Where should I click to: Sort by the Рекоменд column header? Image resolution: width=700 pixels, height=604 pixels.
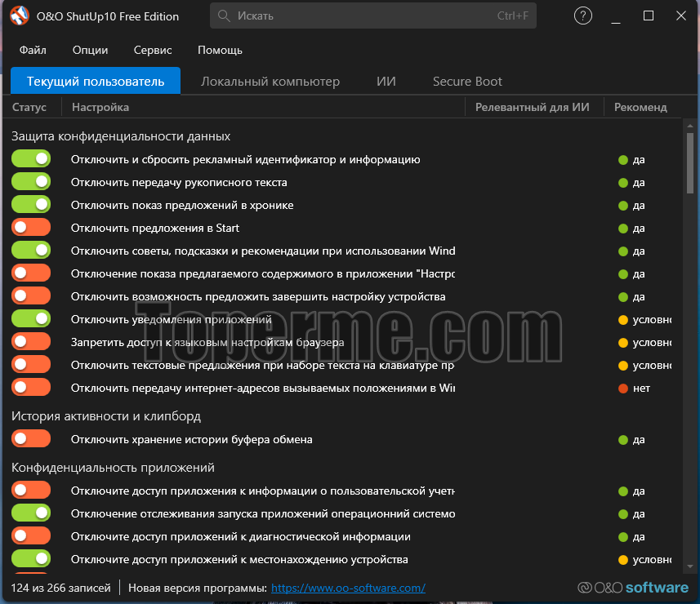click(x=640, y=107)
